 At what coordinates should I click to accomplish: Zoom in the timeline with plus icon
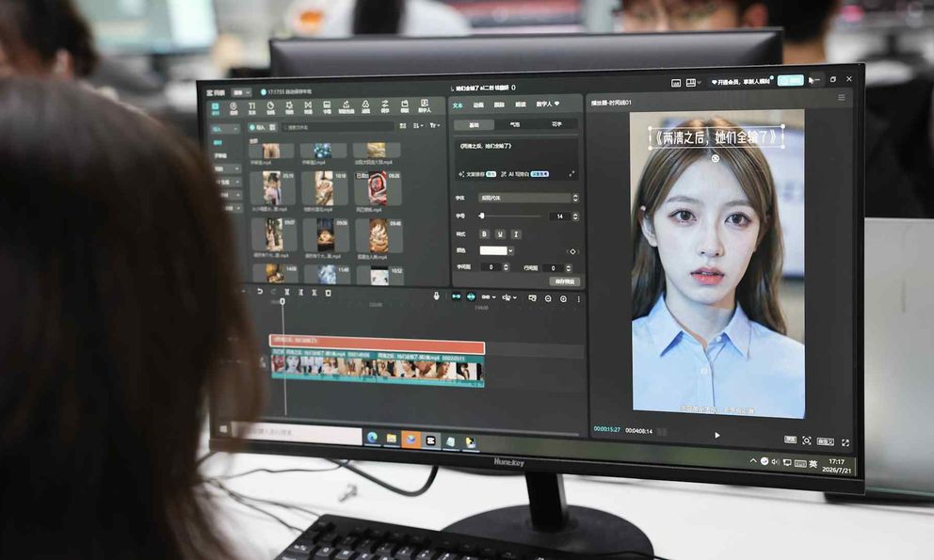tap(563, 299)
